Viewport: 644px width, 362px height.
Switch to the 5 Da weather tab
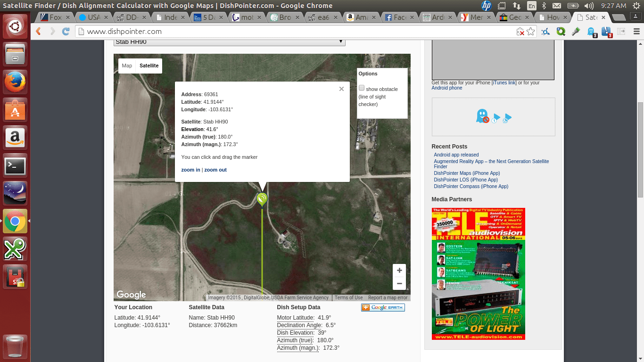209,17
